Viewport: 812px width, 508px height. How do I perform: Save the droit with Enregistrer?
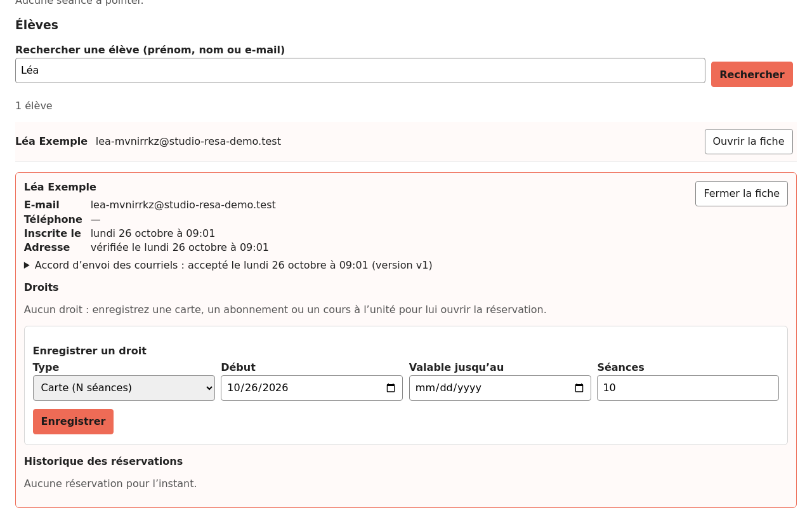click(x=73, y=422)
